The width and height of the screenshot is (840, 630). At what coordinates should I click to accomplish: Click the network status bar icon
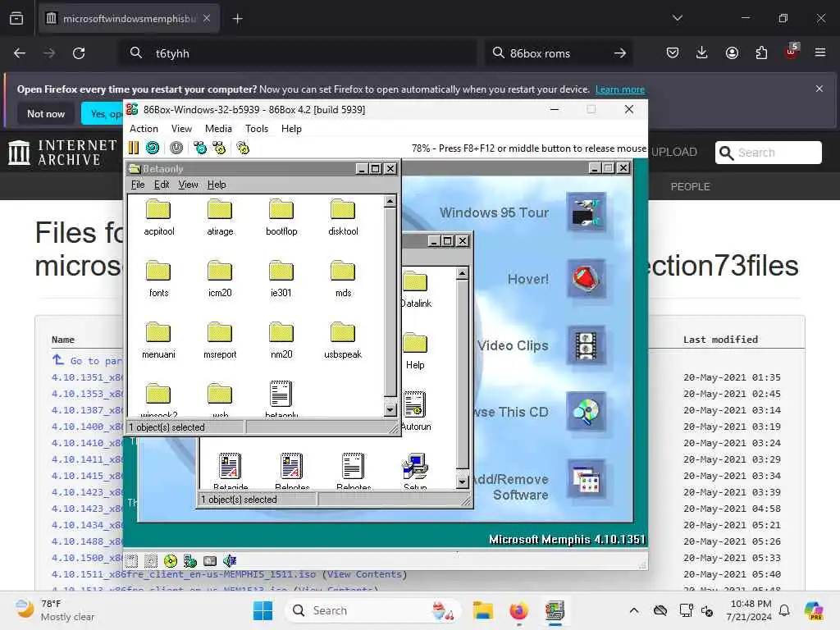(190, 561)
